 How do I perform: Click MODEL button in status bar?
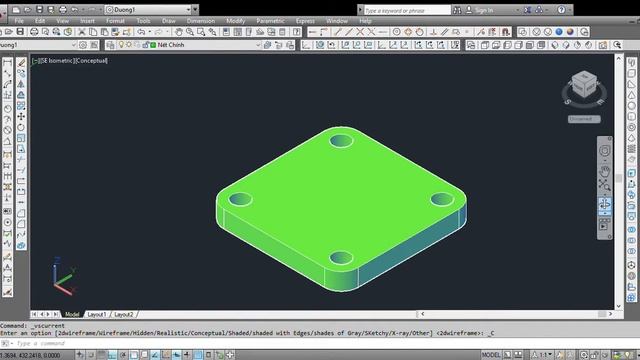point(491,355)
